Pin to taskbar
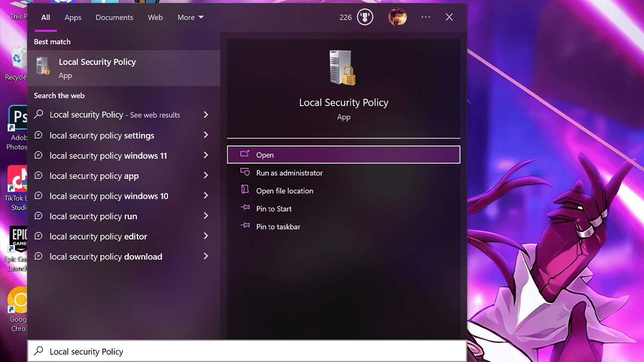 point(278,227)
